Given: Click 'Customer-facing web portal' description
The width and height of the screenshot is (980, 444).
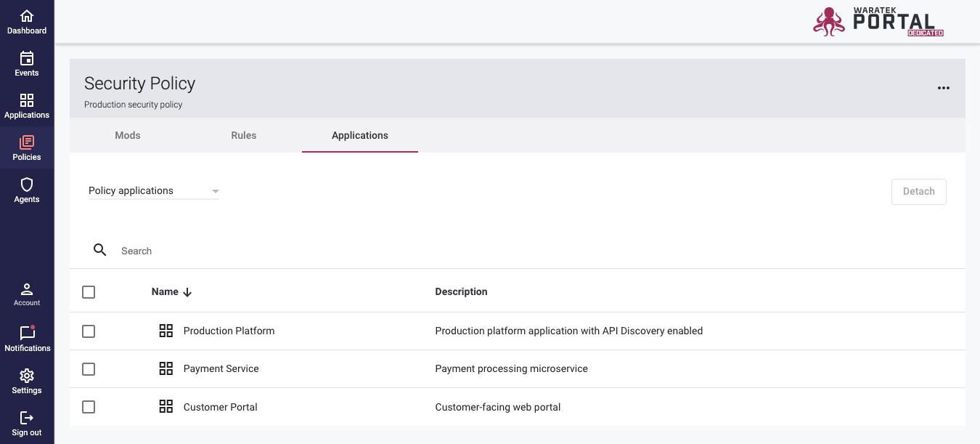Looking at the screenshot, I should pos(498,407).
